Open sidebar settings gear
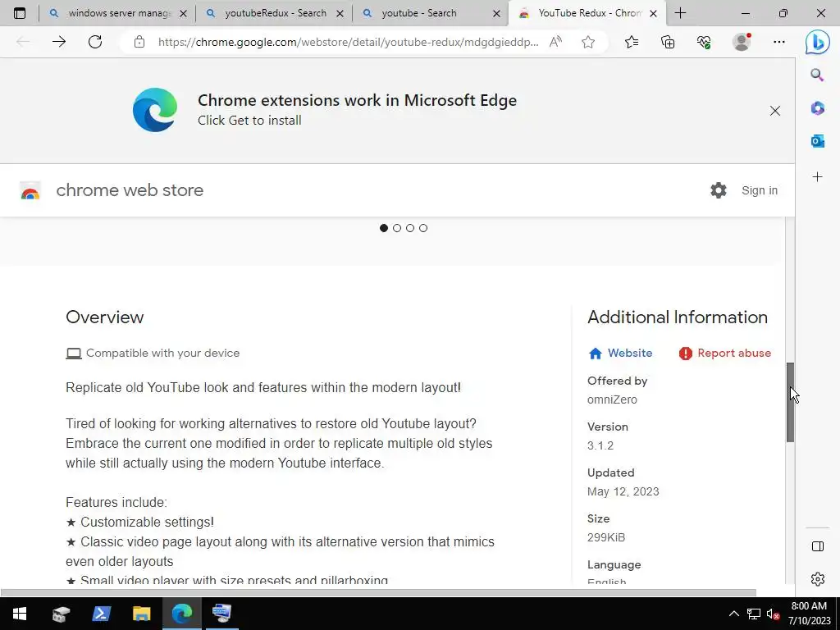This screenshot has height=630, width=840. pos(818,579)
